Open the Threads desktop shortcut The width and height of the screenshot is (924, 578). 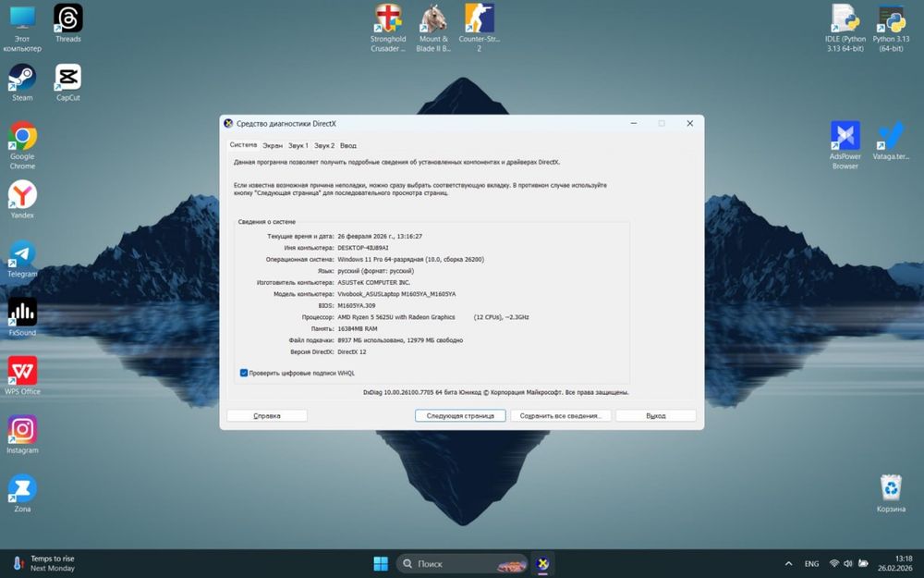point(68,24)
